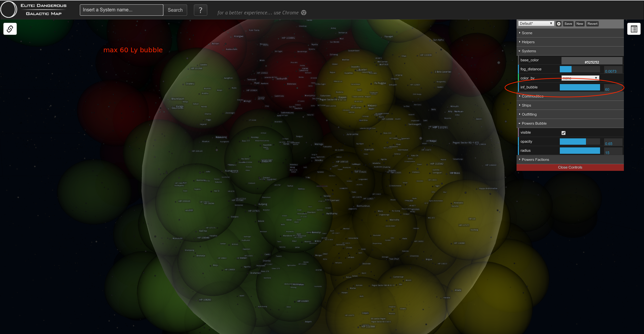The image size is (644, 334).
Task: Select the HIP 116222 system label
Action: click(491, 165)
